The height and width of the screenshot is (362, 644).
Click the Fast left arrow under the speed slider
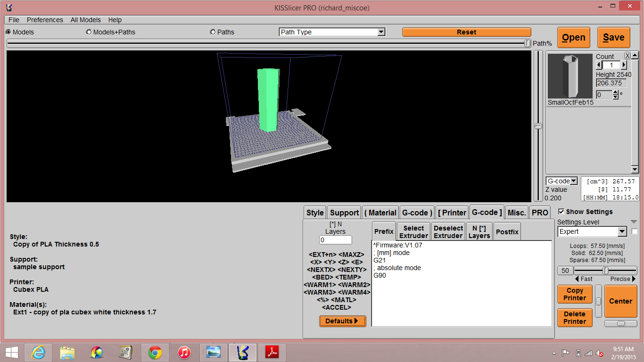click(x=577, y=279)
